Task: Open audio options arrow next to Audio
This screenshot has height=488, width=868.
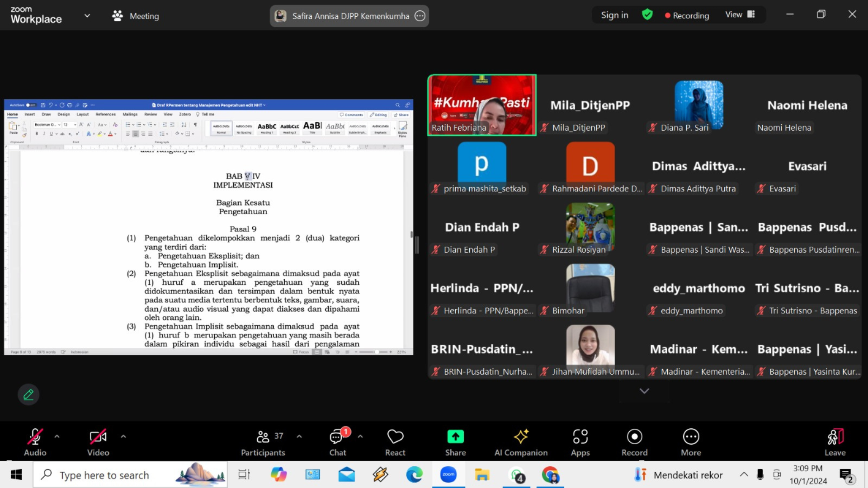Action: (57, 436)
